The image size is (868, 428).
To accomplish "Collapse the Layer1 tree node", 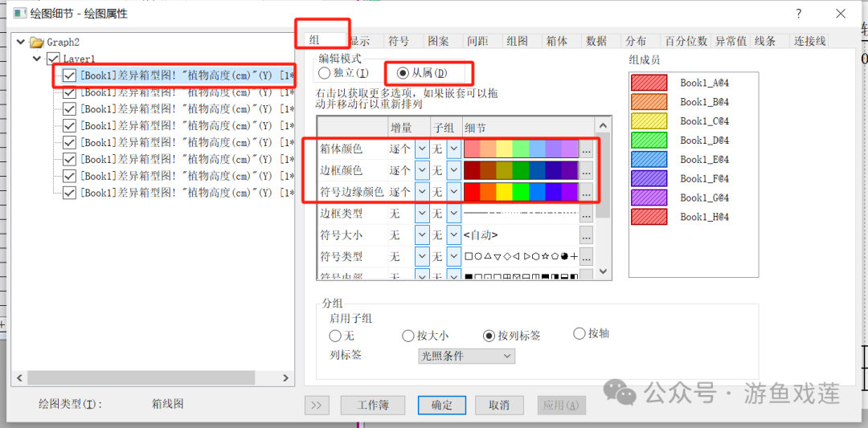I will coord(37,59).
